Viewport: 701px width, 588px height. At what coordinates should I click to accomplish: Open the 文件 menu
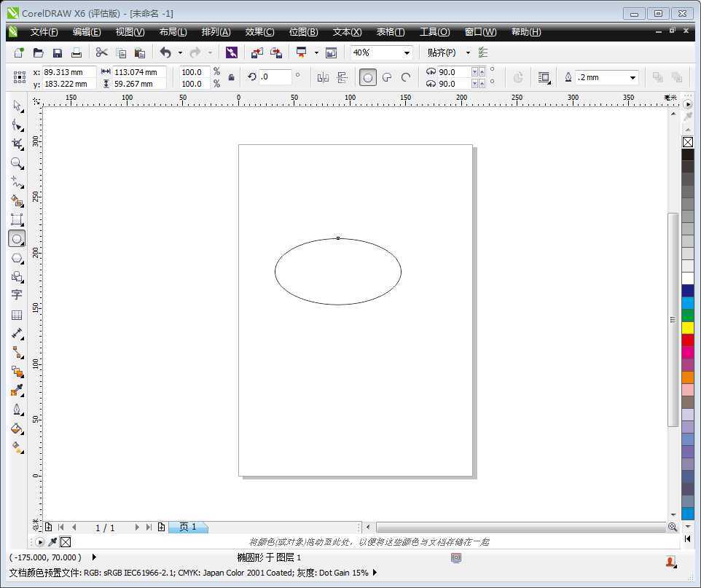[x=44, y=31]
